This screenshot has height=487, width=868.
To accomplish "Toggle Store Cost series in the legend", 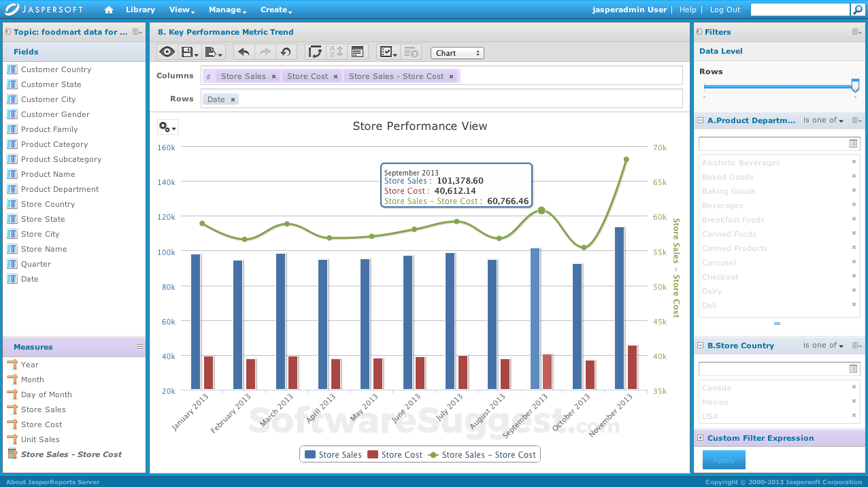I will coord(395,454).
